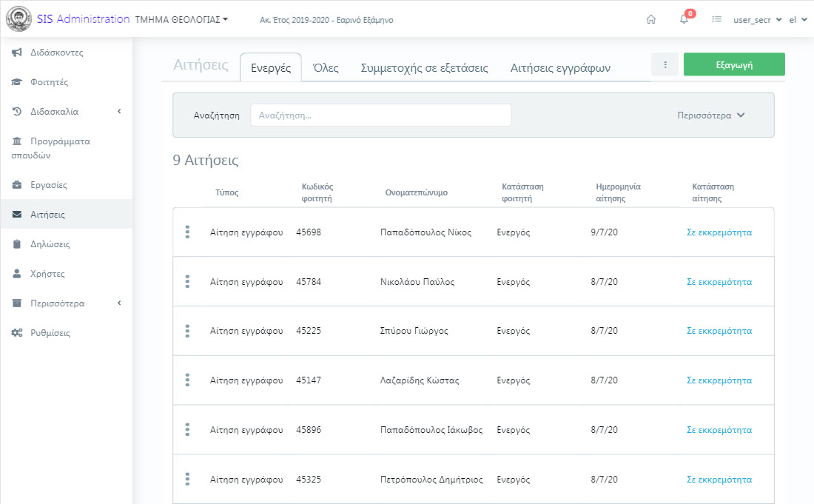814x504 pixels.
Task: Select the name Παπαδόπουλος Νίκος
Action: pyautogui.click(x=425, y=232)
